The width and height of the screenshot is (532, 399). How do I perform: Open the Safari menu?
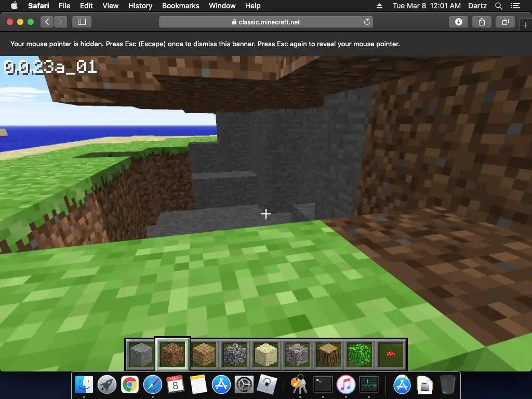pos(38,6)
